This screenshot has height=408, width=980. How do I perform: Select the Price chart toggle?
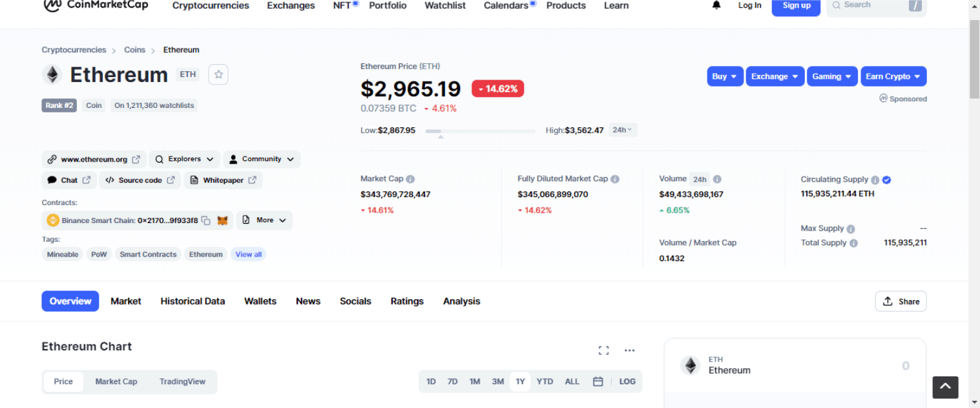tap(63, 381)
